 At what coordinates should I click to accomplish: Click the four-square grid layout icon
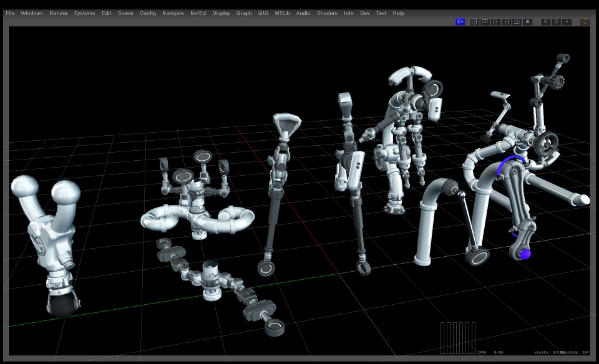click(528, 22)
